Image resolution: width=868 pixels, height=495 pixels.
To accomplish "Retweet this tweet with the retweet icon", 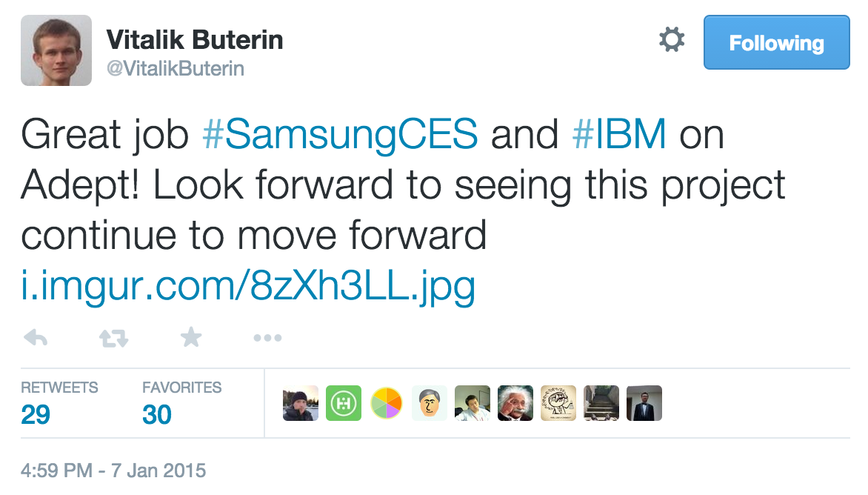I will tap(113, 339).
